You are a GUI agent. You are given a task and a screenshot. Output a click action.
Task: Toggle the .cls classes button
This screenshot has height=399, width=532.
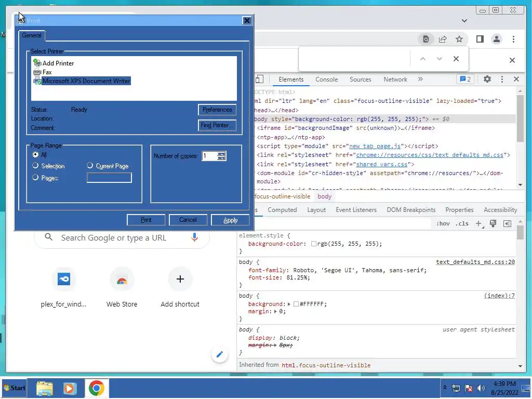[462, 223]
